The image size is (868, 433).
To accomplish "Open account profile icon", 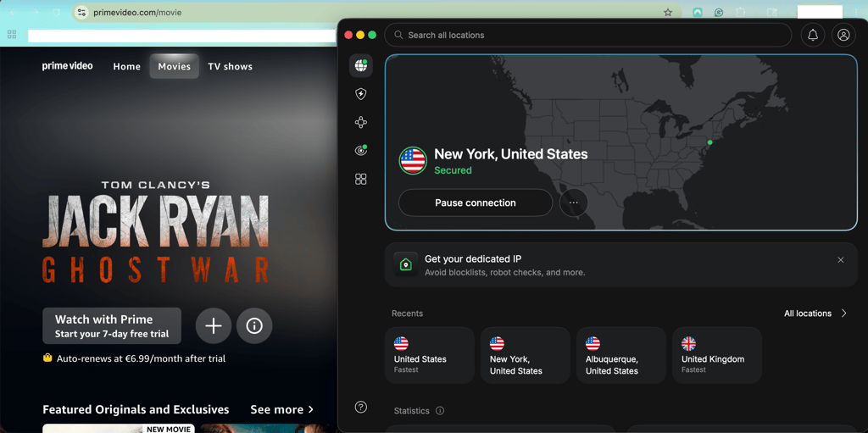I will [843, 35].
